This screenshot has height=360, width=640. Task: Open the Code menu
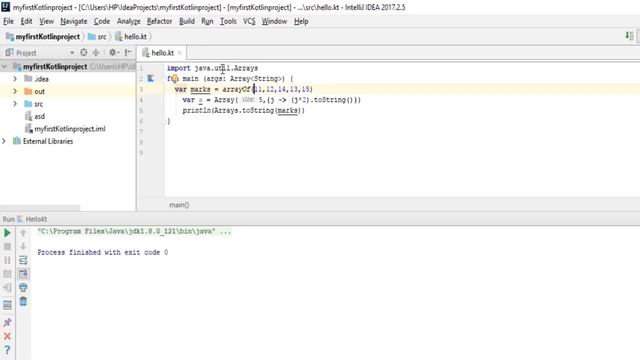pos(102,21)
